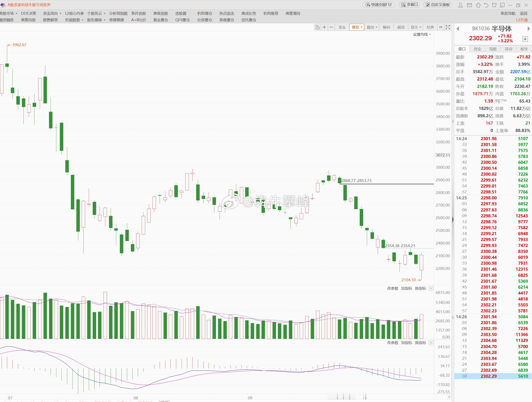This screenshot has height=402, width=532.
Task: Toggle 龙头 leader display
Action: tap(342, 27)
